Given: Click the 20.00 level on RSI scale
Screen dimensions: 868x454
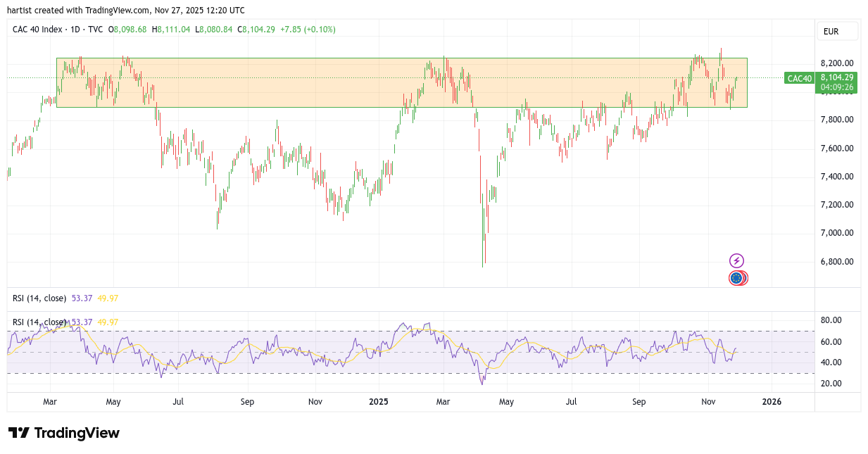Looking at the screenshot, I should point(831,384).
